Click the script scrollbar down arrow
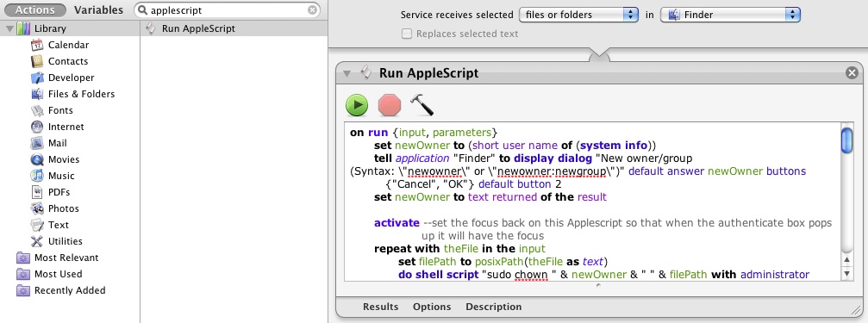The height and width of the screenshot is (323, 868). click(847, 273)
